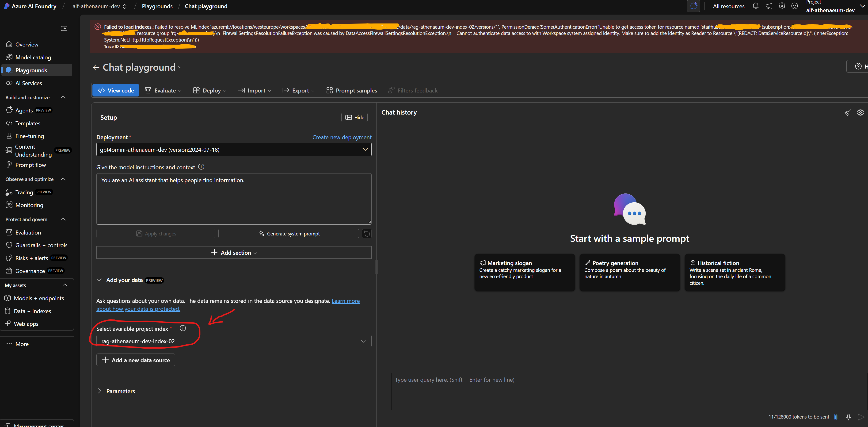Open the Evaluate dropdown menu
This screenshot has width=868, height=427.
click(x=163, y=90)
